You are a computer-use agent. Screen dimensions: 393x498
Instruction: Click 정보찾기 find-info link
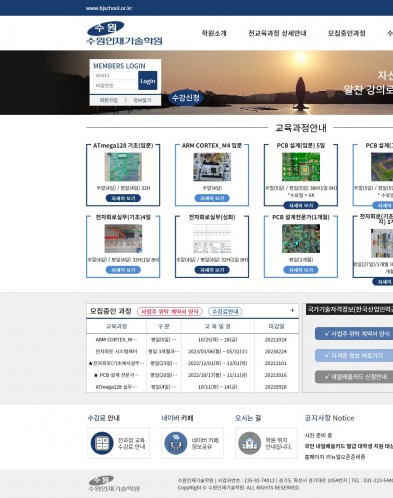tap(142, 100)
